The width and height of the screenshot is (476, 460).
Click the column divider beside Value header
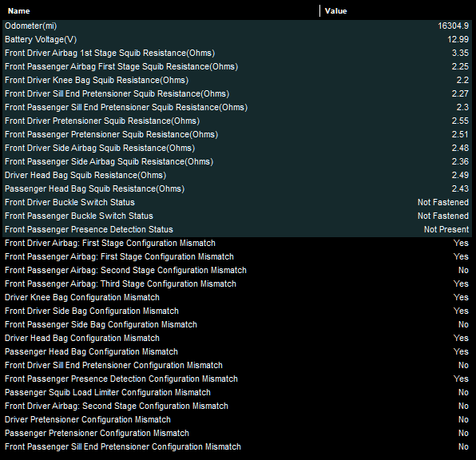tap(320, 11)
